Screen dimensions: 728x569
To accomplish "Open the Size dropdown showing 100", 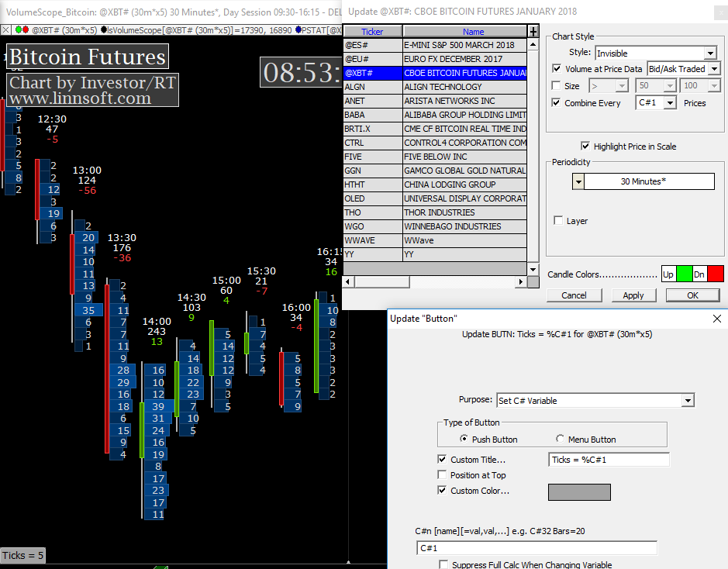I will pos(699,86).
